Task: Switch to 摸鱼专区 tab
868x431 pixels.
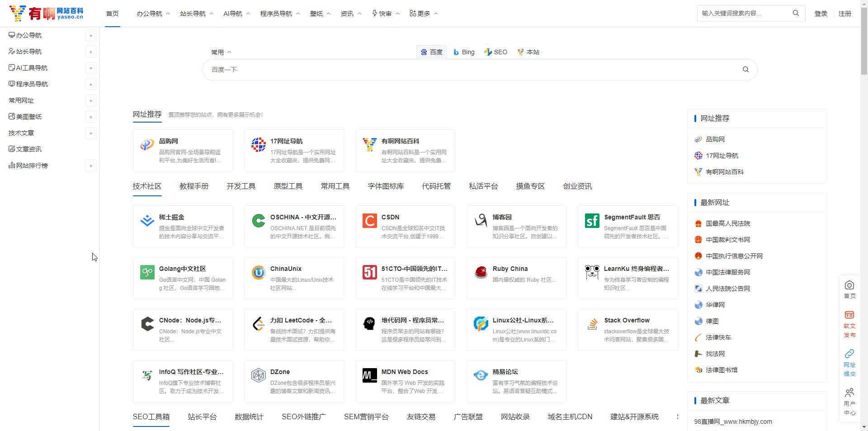Action: point(530,186)
